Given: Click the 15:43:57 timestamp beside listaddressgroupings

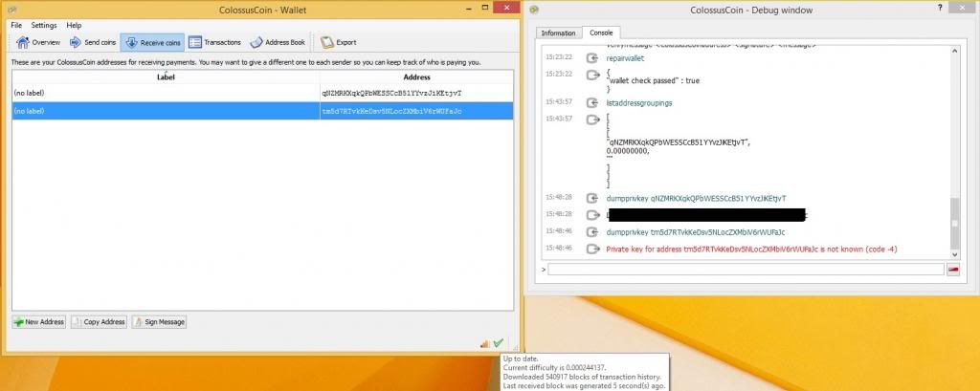Looking at the screenshot, I should [x=559, y=102].
